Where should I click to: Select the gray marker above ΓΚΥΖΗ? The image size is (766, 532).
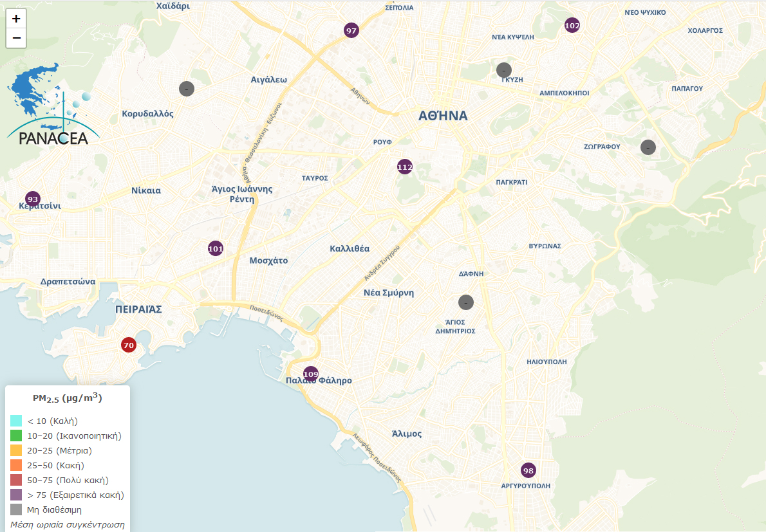pyautogui.click(x=504, y=69)
